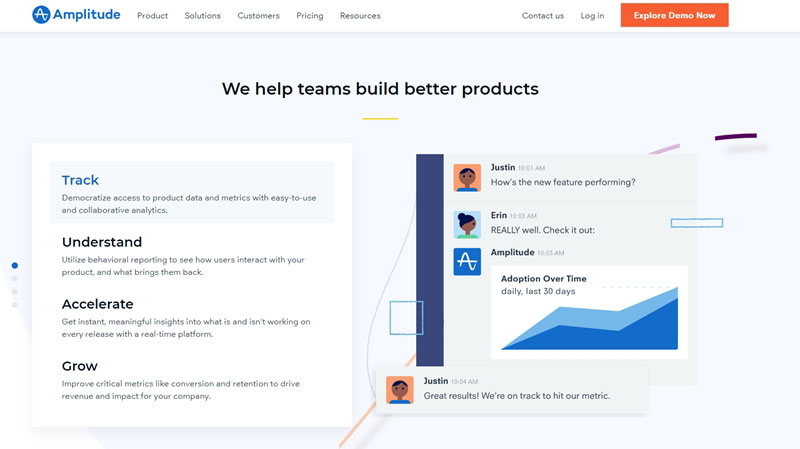800x449 pixels.
Task: Expand the Solutions navigation menu
Action: pyautogui.click(x=202, y=16)
